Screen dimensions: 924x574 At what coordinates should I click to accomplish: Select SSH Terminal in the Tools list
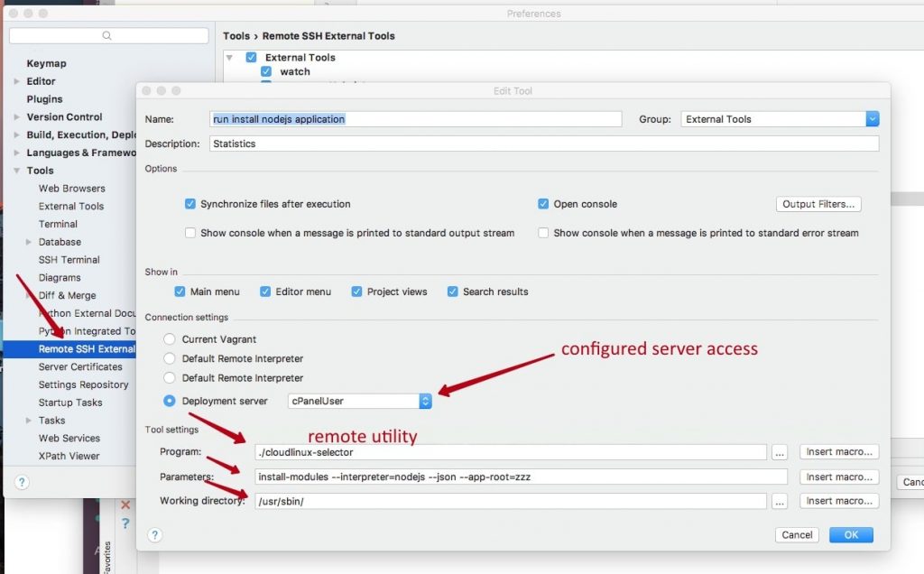tap(69, 260)
